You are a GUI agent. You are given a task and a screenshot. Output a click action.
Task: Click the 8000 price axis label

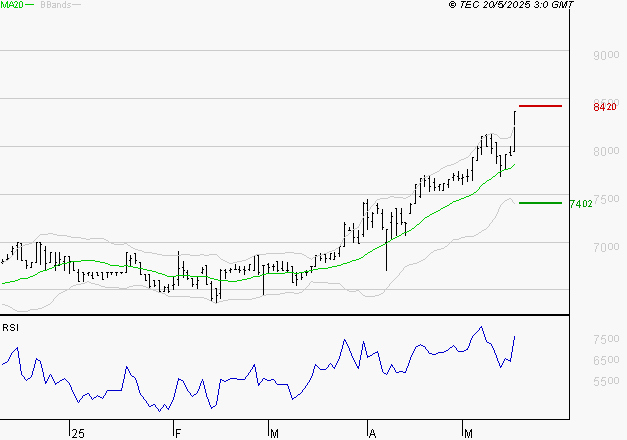[x=606, y=151]
